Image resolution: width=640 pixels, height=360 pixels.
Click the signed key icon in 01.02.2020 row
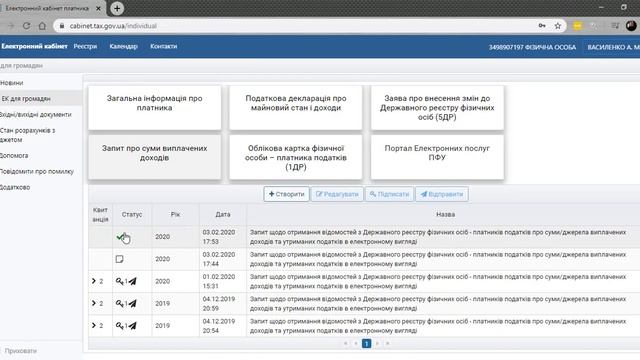pos(119,281)
